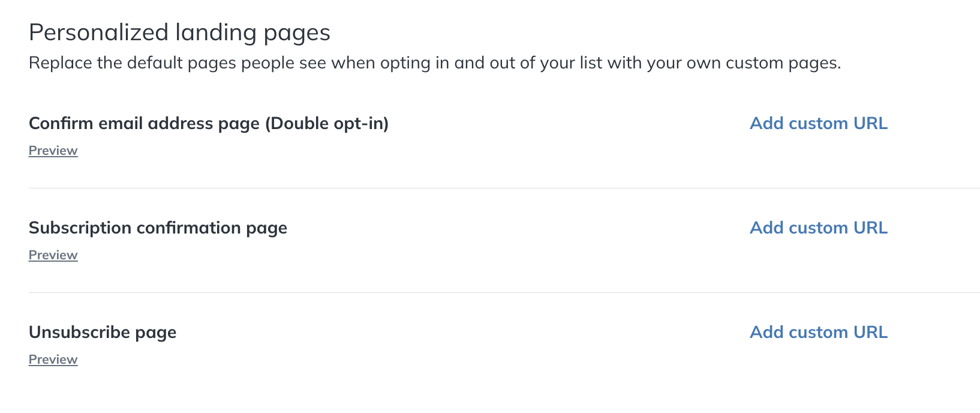The height and width of the screenshot is (413, 980).
Task: Add custom URL for Subscription confirmation page
Action: pos(818,228)
